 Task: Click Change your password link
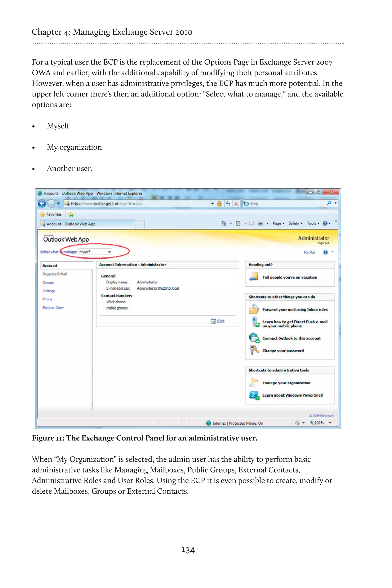(283, 350)
